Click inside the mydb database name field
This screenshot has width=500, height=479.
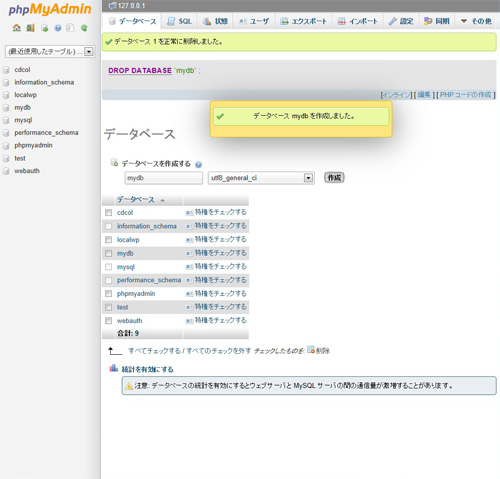[x=164, y=178]
